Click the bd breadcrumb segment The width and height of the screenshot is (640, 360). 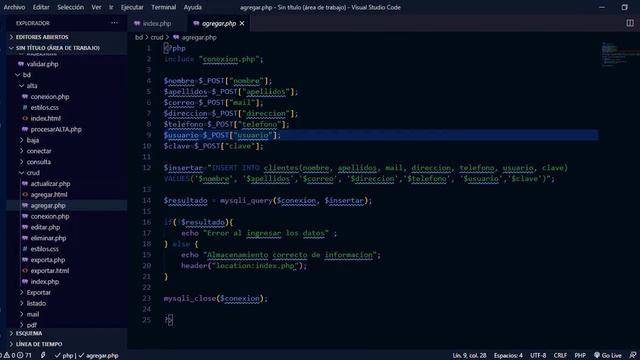point(139,38)
